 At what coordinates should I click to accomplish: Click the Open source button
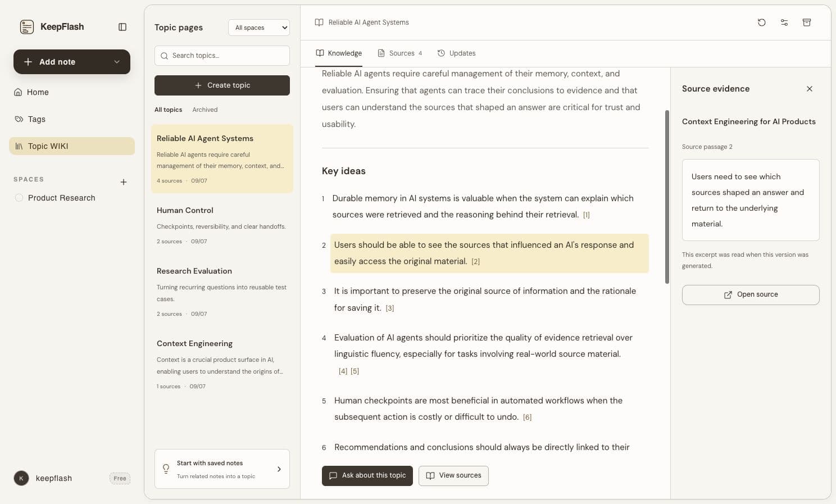click(751, 295)
